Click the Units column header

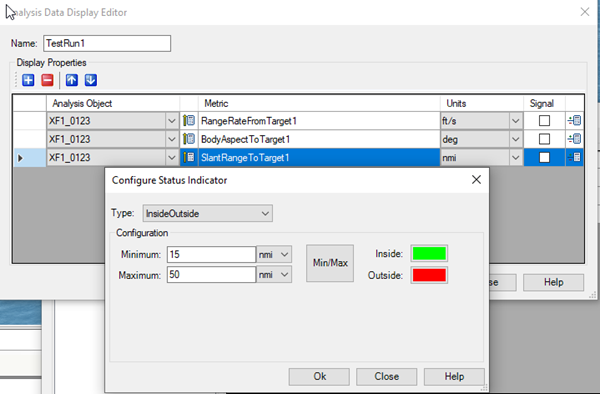(x=482, y=103)
